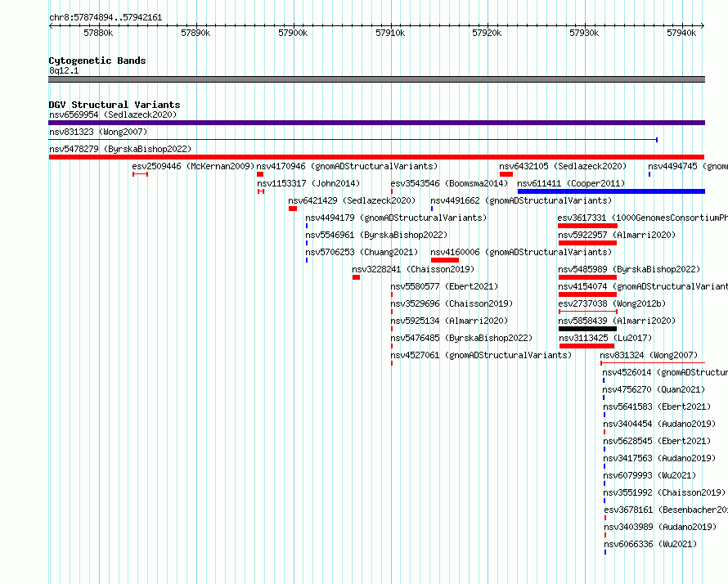This screenshot has height=584, width=728.
Task: Open the nsv831323 (Wong2007) label
Action: (98, 132)
